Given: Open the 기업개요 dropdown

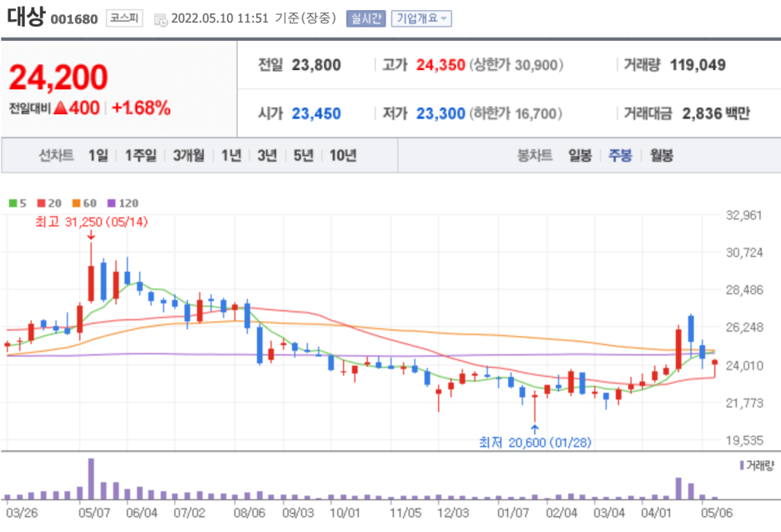Looking at the screenshot, I should (421, 18).
